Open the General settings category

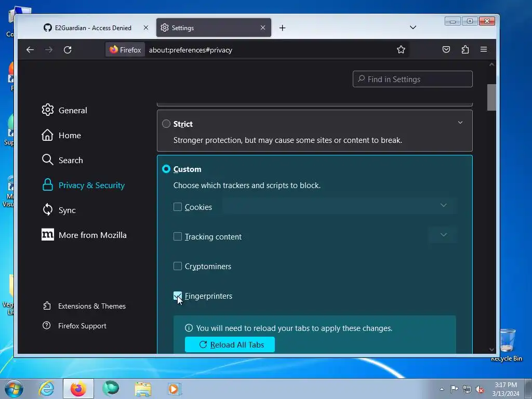(x=64, y=110)
